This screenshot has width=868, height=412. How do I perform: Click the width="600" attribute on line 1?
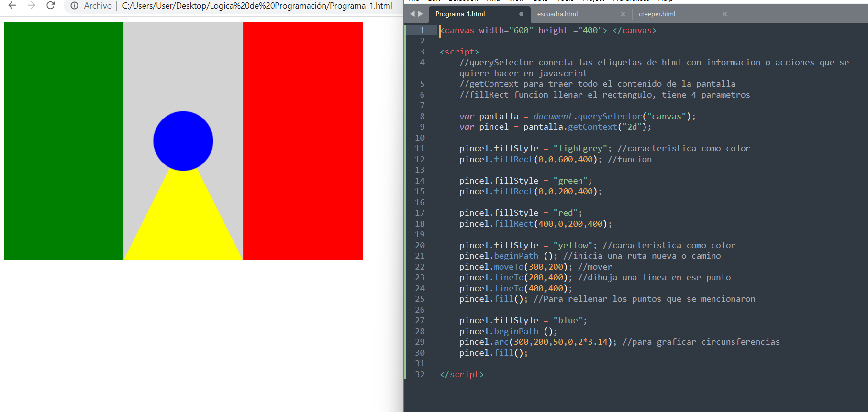(x=506, y=30)
